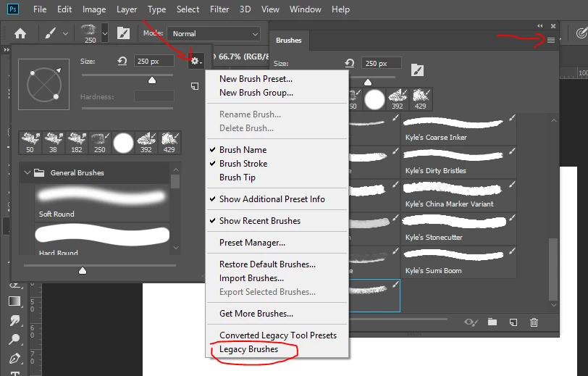Adjust the brush picker Size slider handle

coord(152,80)
